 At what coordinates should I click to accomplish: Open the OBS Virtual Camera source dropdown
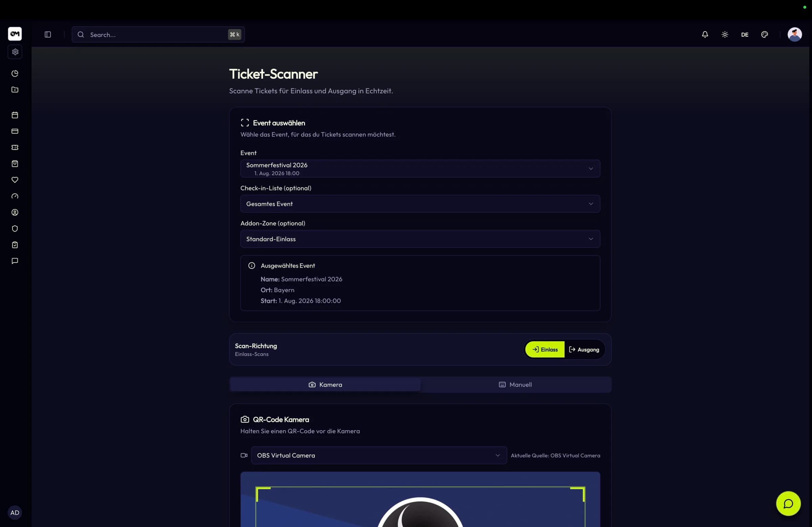(379, 455)
